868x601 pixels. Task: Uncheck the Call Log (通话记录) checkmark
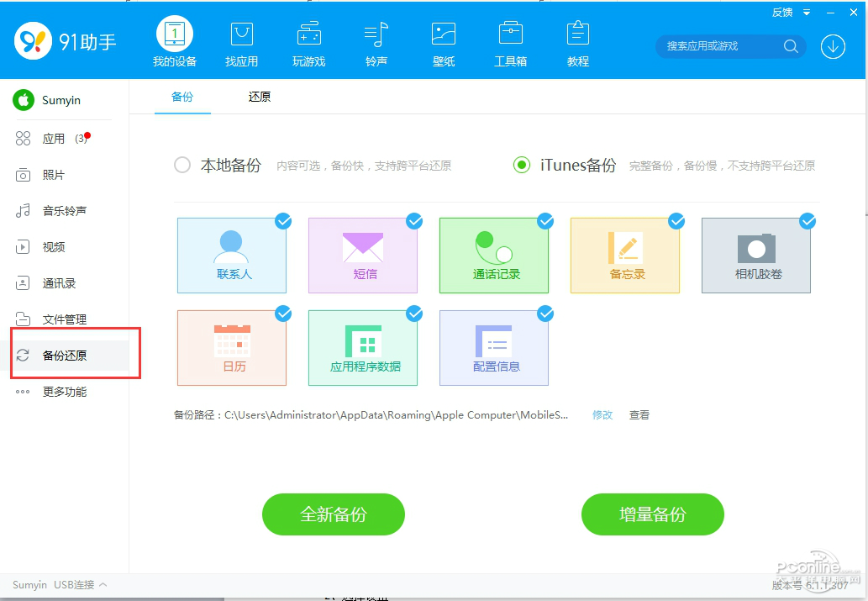pos(546,222)
